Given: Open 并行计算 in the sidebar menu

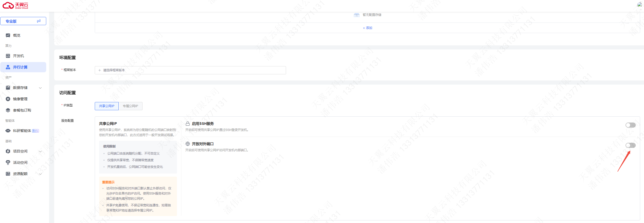Looking at the screenshot, I should coord(23,67).
